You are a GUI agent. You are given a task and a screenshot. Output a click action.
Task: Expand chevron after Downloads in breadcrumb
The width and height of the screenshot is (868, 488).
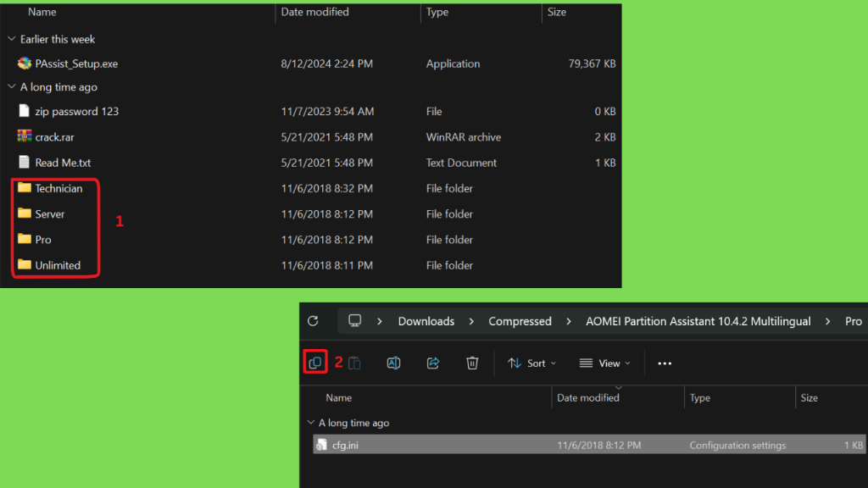(x=471, y=321)
